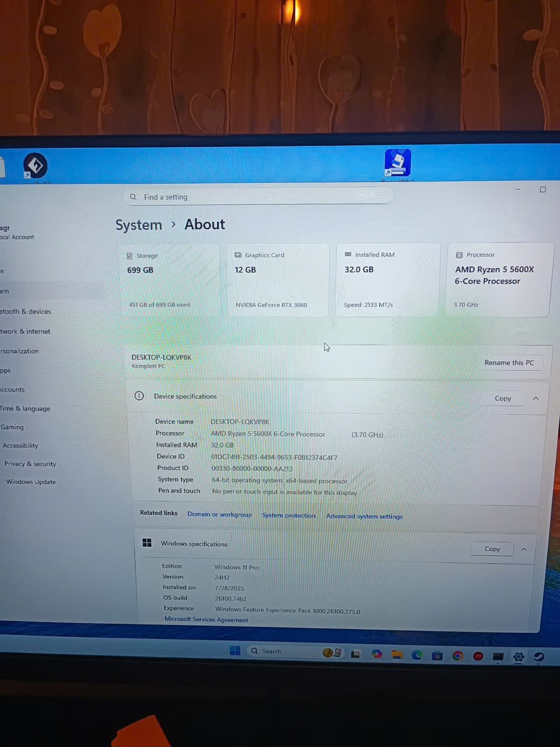This screenshot has height=747, width=560.
Task: Open Microsoft Store from the taskbar
Action: click(437, 655)
